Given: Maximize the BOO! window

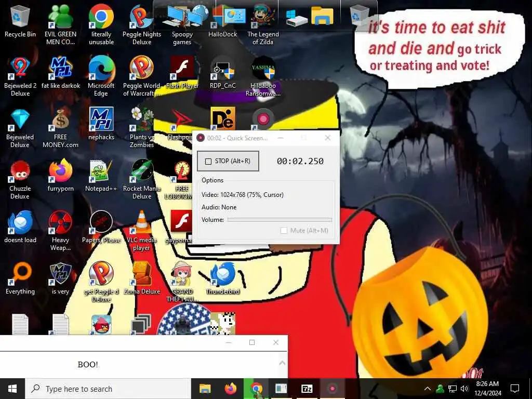Looking at the screenshot, I should (x=252, y=342).
